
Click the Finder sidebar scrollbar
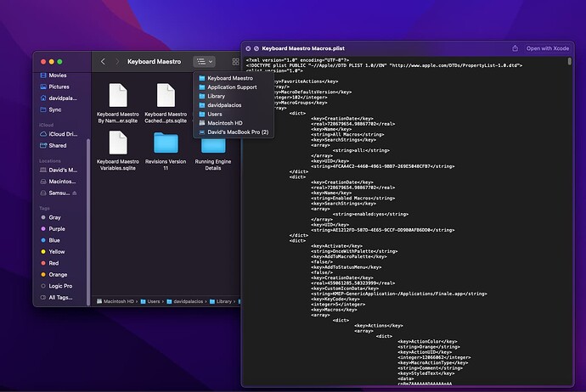pyautogui.click(x=88, y=222)
